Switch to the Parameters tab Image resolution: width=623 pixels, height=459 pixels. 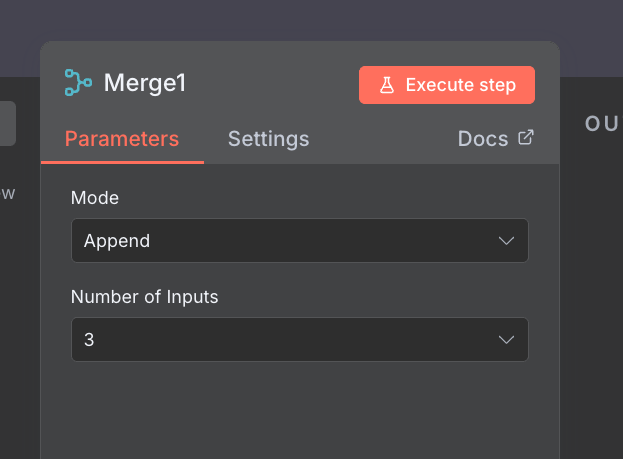tap(122, 139)
